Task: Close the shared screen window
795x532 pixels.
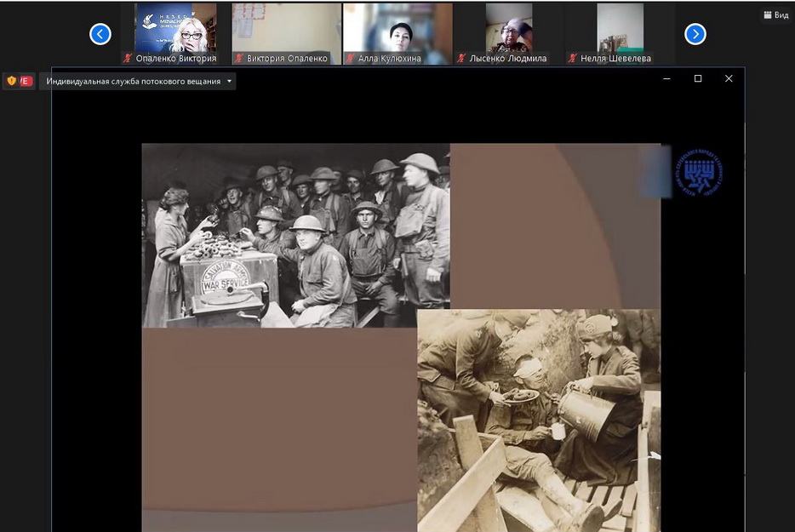Action: coord(729,78)
